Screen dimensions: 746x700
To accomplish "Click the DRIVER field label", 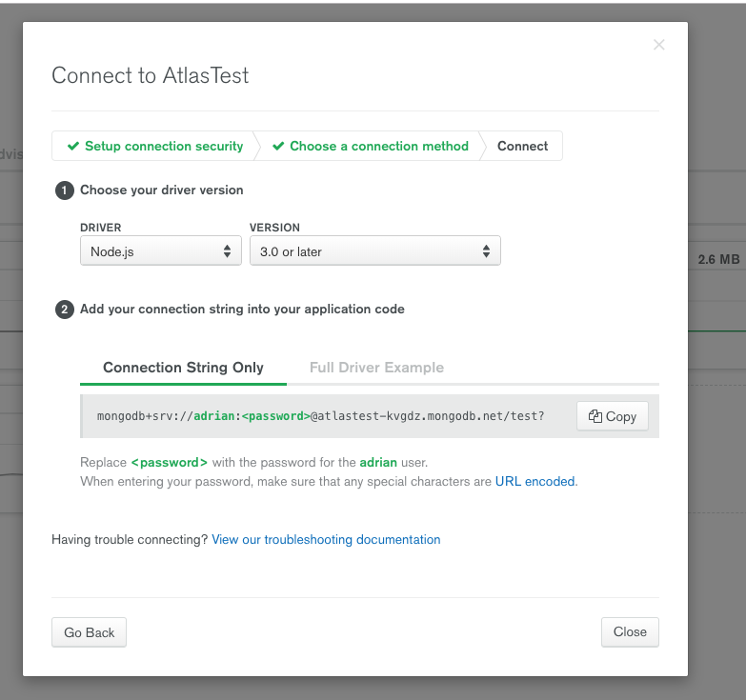I will [x=101, y=228].
